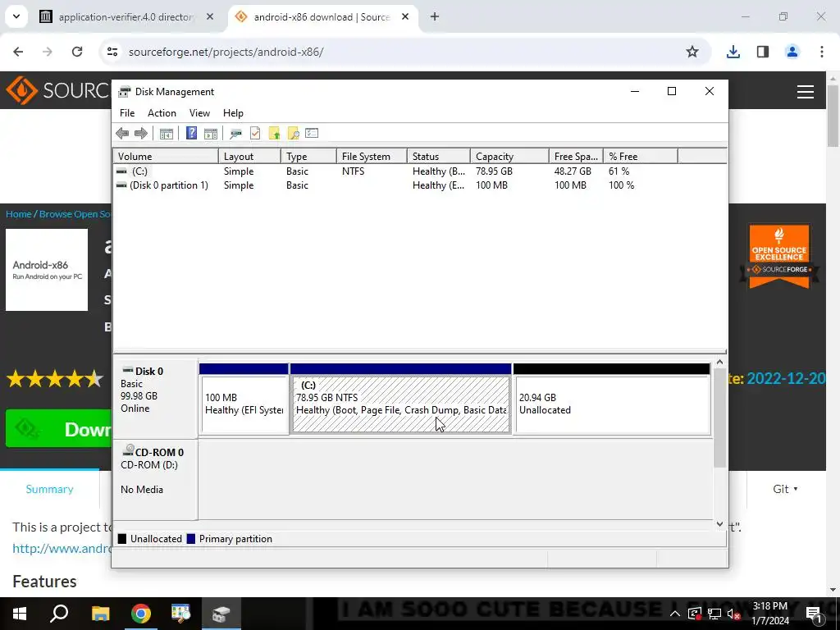Image resolution: width=840 pixels, height=630 pixels.
Task: Open File Explorer from taskbar
Action: (x=100, y=614)
